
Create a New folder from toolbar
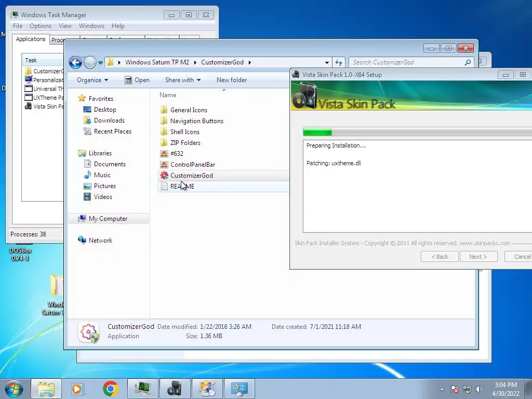tap(232, 80)
